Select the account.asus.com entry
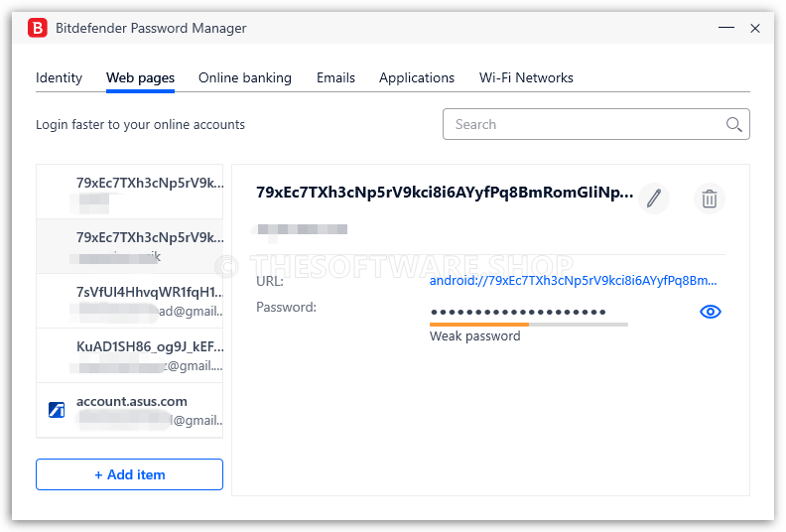Viewport: 786px width, 532px height. click(x=130, y=410)
